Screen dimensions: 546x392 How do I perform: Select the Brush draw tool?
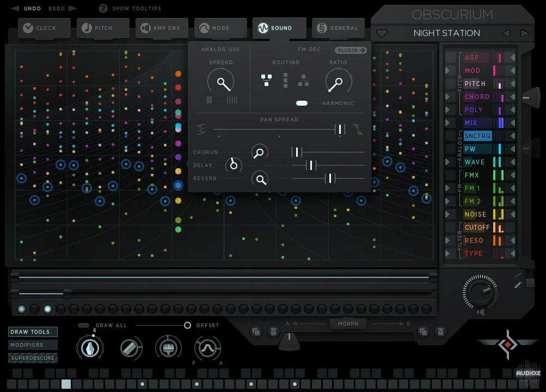coord(169,348)
